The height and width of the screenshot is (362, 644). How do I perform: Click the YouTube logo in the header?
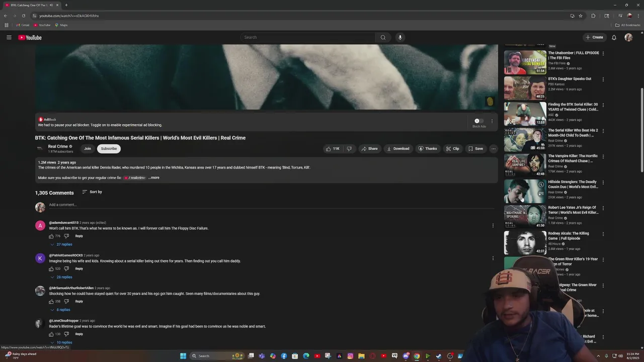(30, 38)
